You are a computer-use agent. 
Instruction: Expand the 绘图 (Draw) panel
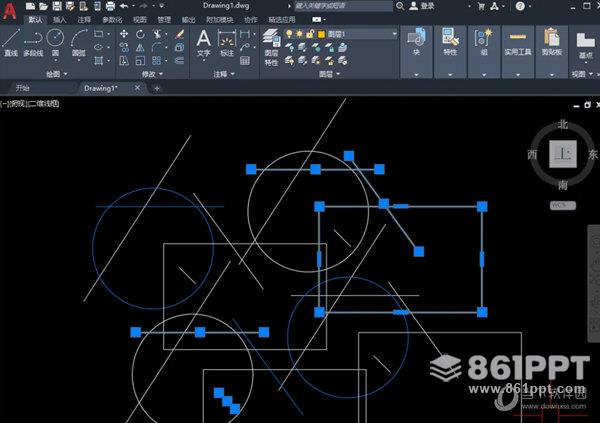[57, 74]
